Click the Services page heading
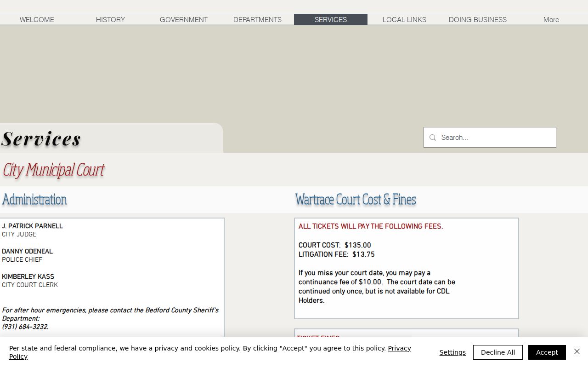 [41, 139]
